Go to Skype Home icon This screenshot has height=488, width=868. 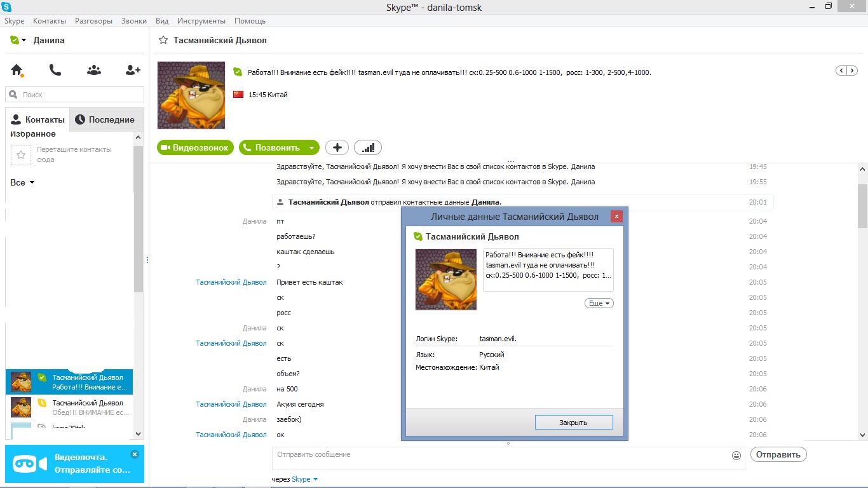17,70
